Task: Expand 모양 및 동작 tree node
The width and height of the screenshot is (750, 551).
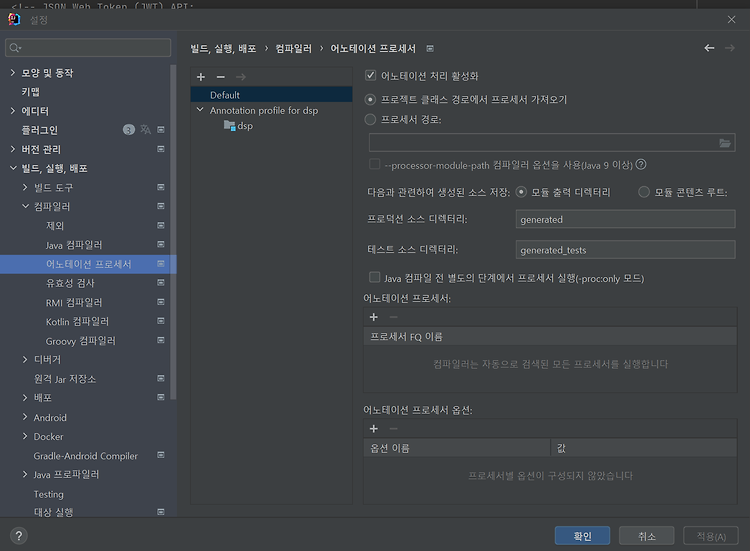Action: click(x=13, y=73)
